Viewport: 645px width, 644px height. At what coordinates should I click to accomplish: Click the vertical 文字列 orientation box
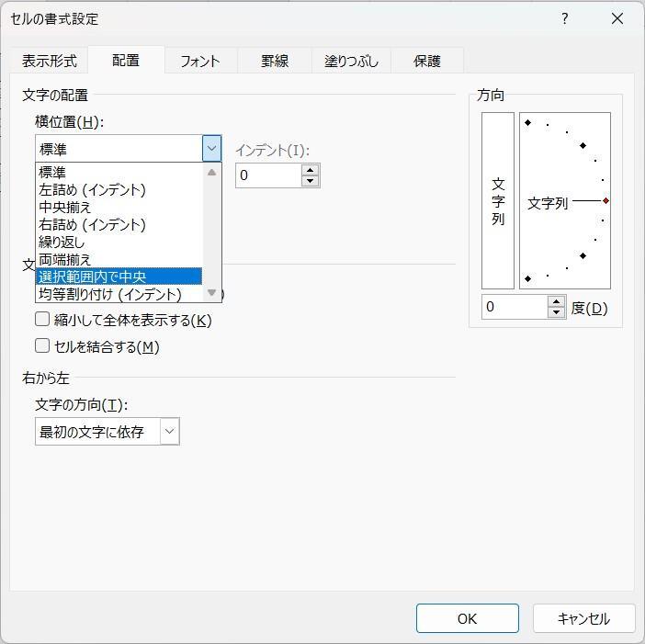coord(498,200)
